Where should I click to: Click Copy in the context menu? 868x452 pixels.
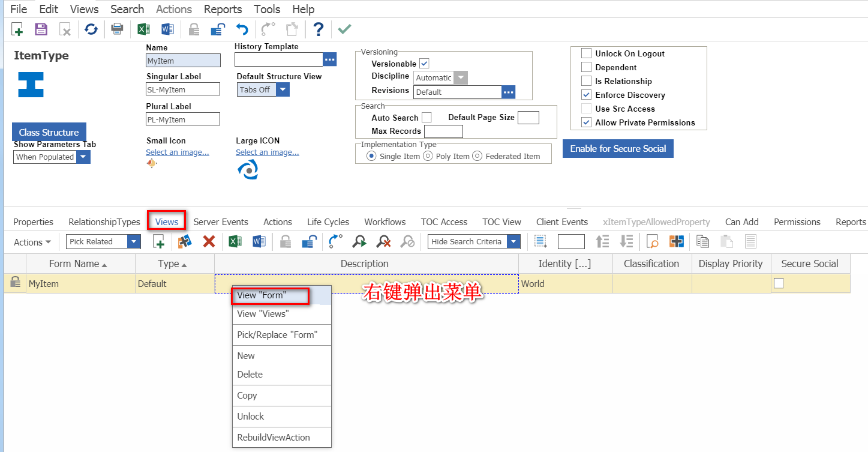coord(282,396)
